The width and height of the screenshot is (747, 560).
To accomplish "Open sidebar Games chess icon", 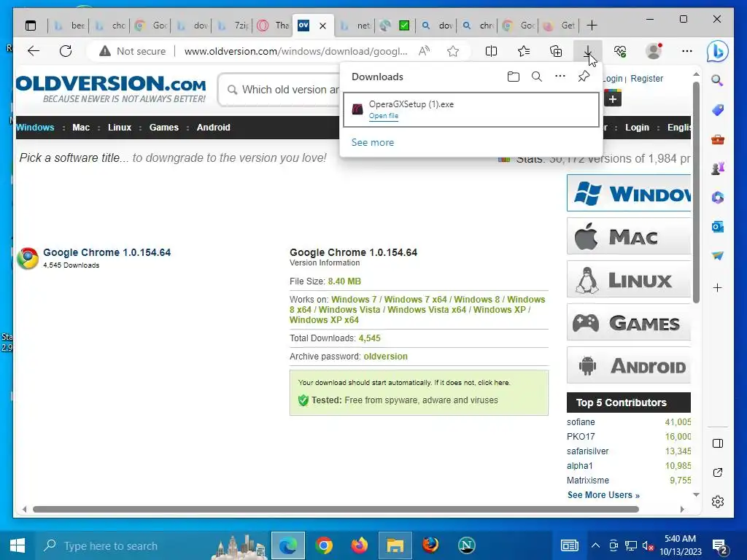I will point(718,168).
